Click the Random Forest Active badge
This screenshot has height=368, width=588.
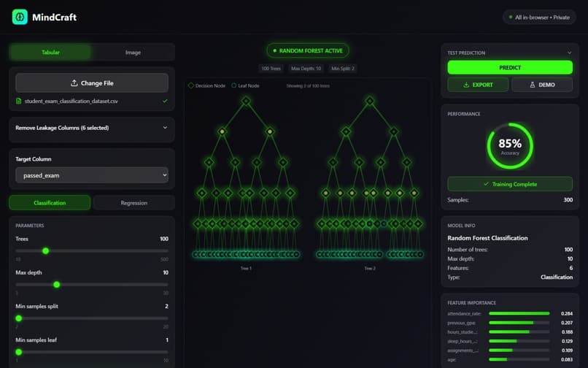click(x=308, y=50)
